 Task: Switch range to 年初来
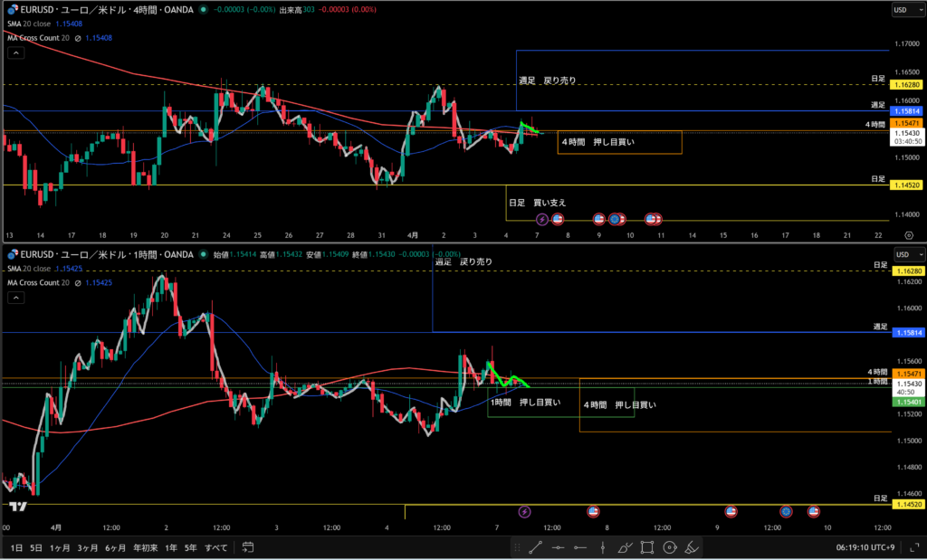click(145, 547)
